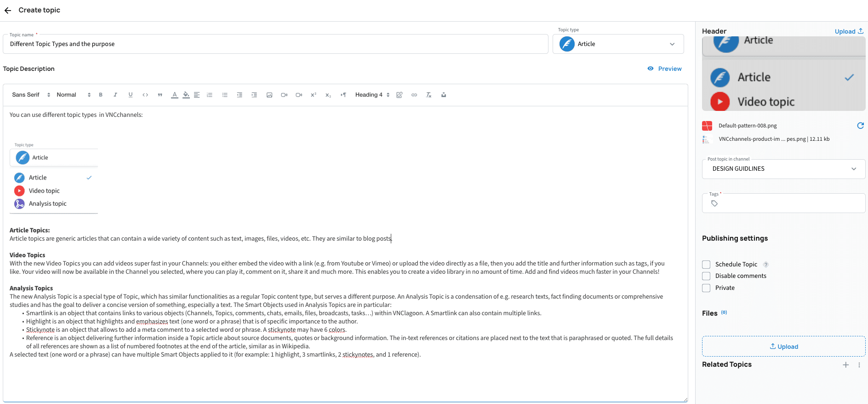Mark topic as Private
Image resolution: width=868 pixels, height=404 pixels.
pyautogui.click(x=706, y=288)
